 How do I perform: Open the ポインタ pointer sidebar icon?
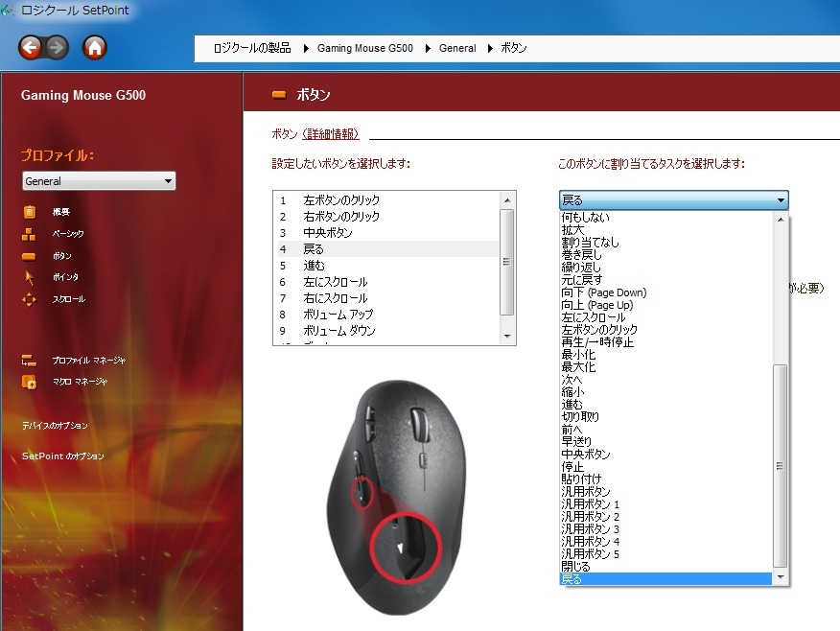[x=30, y=277]
